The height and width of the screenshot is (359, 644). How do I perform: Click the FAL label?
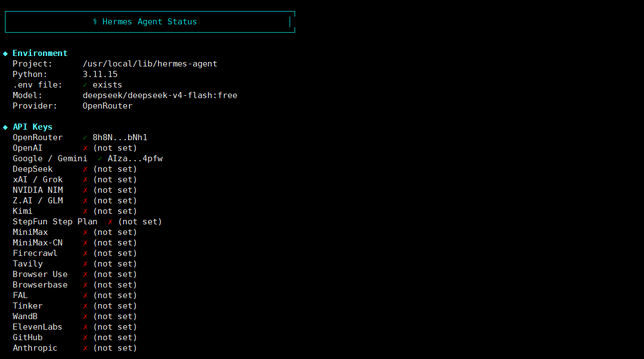coord(20,295)
